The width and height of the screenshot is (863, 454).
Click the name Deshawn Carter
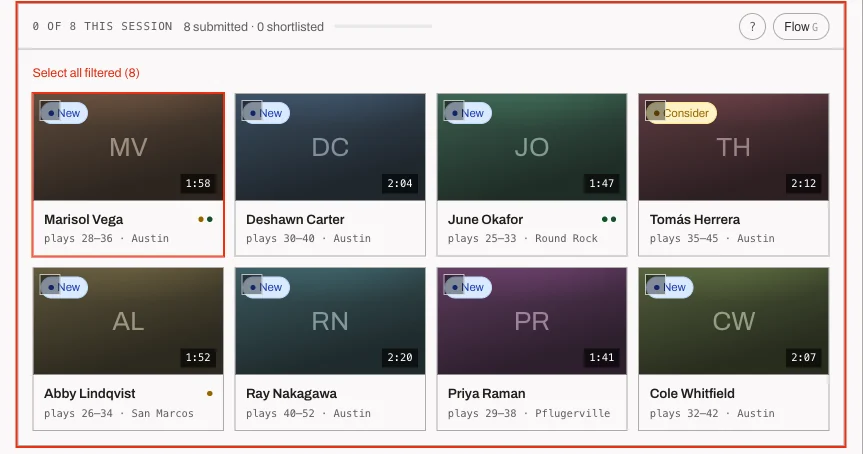pos(295,220)
